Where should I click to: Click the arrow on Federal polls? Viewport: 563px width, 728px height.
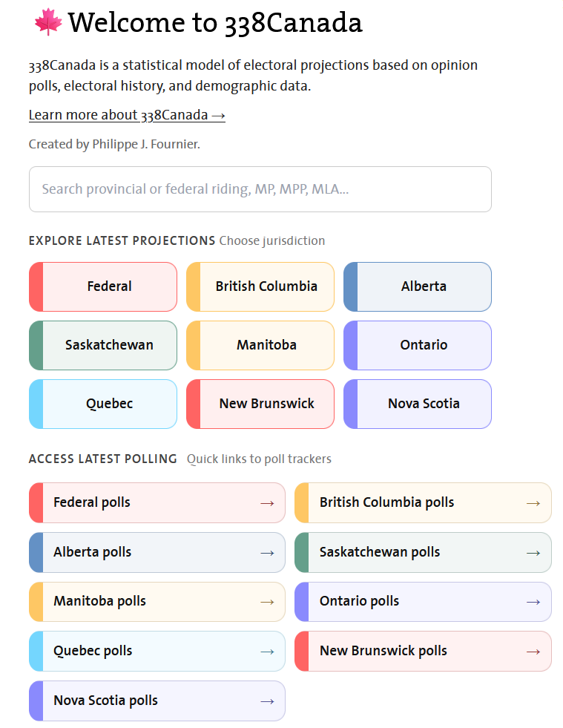coord(267,503)
